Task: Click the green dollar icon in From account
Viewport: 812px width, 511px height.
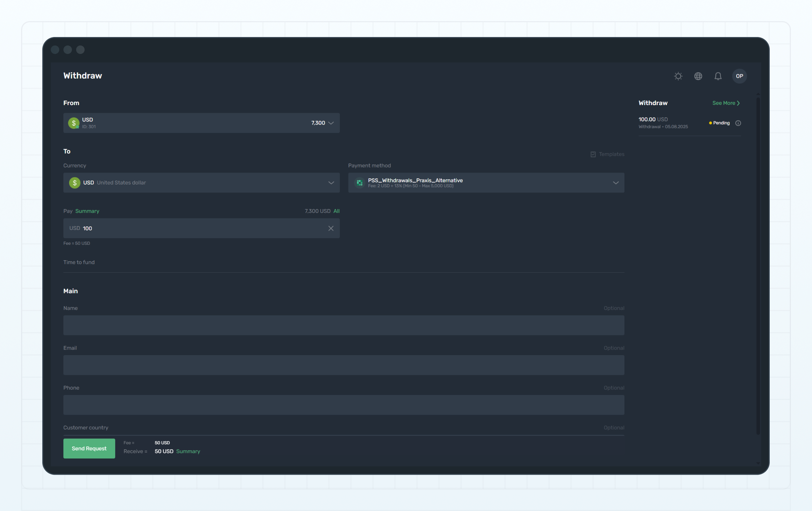Action: click(x=74, y=123)
